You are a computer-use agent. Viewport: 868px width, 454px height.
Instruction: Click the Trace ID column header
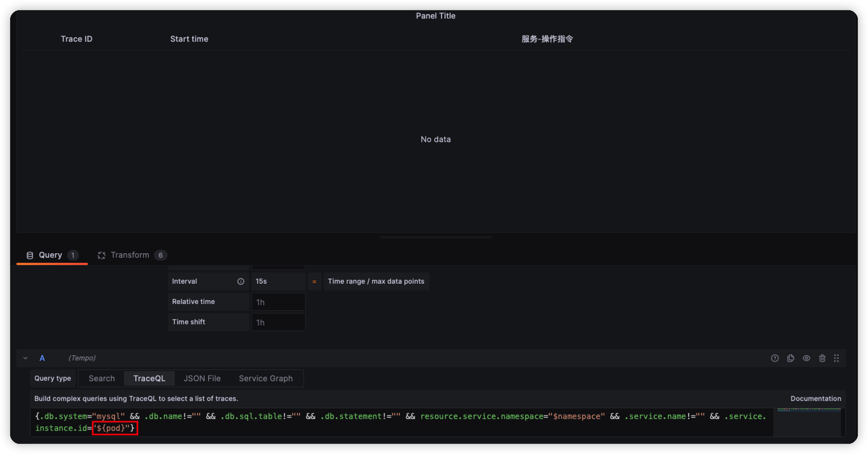pos(76,39)
